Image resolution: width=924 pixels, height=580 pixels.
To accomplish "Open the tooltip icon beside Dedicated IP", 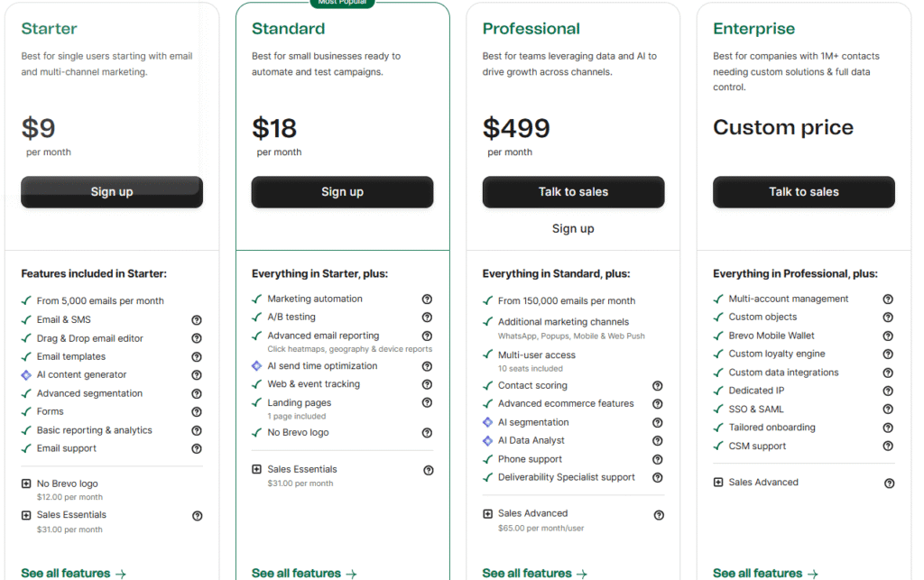I will (x=888, y=391).
